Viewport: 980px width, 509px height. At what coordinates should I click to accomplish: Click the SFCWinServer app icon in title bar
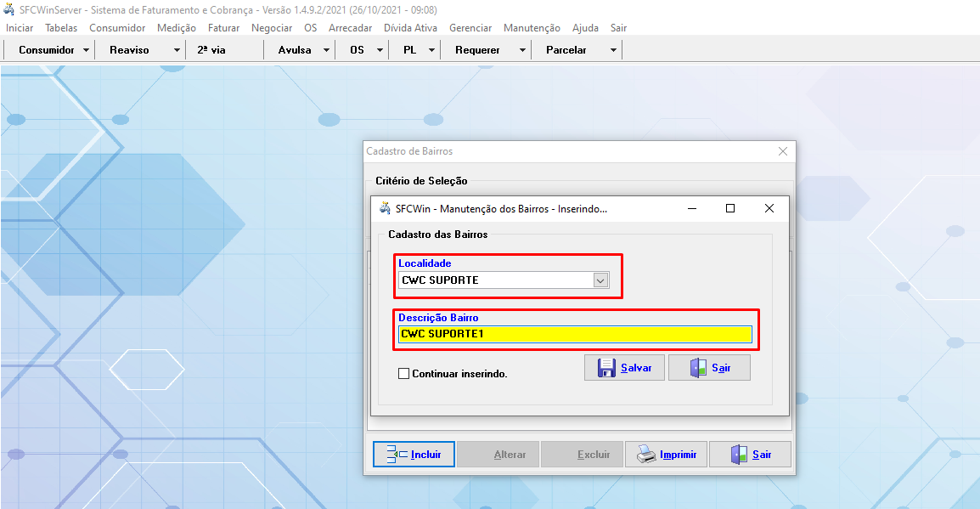(x=9, y=9)
